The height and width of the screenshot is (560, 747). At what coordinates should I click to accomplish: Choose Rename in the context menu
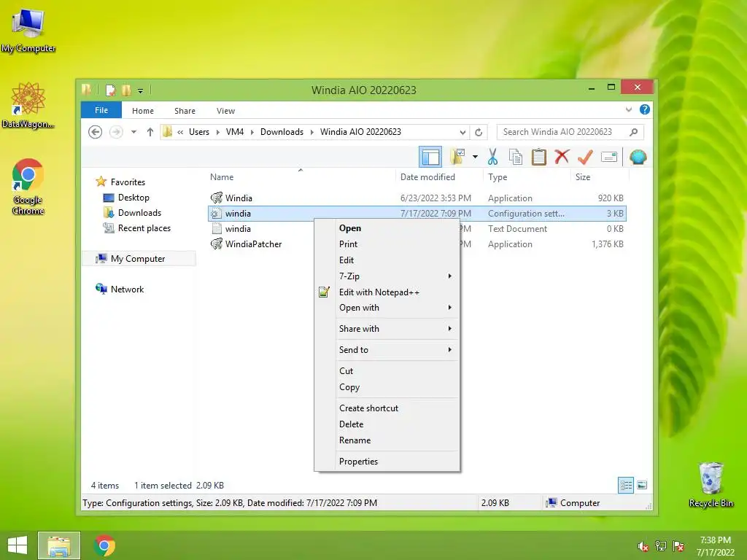pos(387,440)
